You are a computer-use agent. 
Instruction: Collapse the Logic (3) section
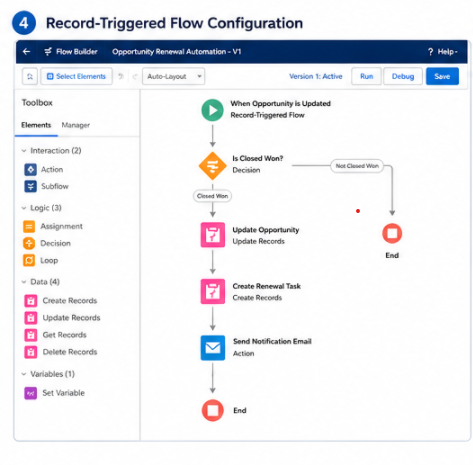24,208
